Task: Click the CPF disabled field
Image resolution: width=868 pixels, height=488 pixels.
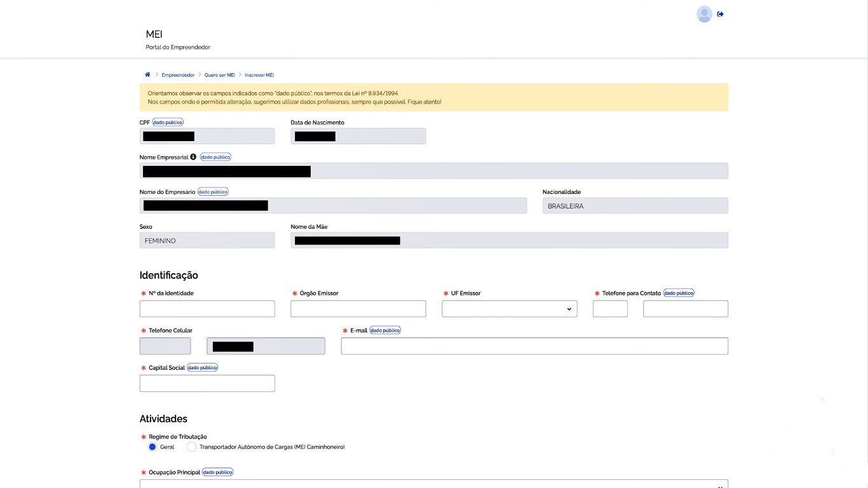Action: click(207, 136)
